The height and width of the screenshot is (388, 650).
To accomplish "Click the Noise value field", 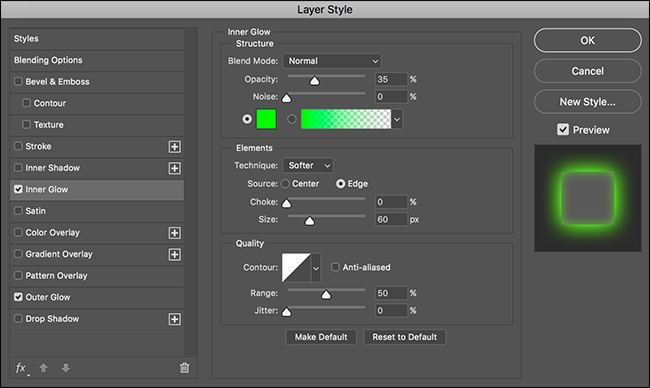I will coord(391,97).
